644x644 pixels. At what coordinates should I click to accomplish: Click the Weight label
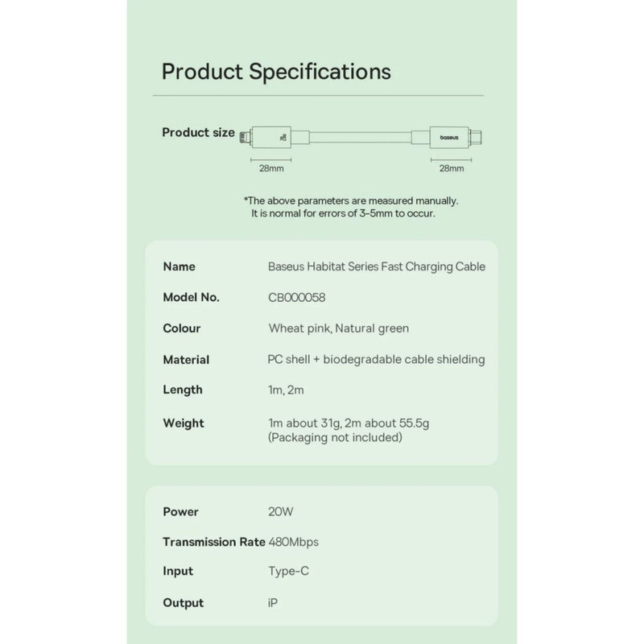tap(184, 423)
